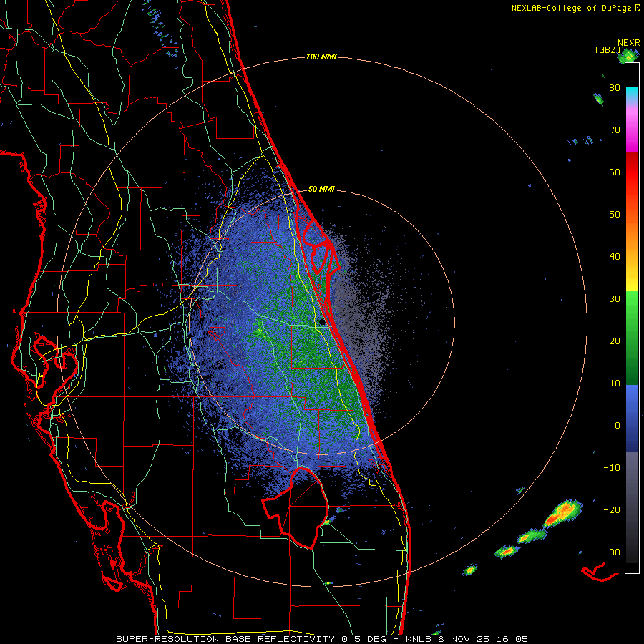Click the [dBZ] unit label
This screenshot has width=644, height=644.
[x=608, y=49]
